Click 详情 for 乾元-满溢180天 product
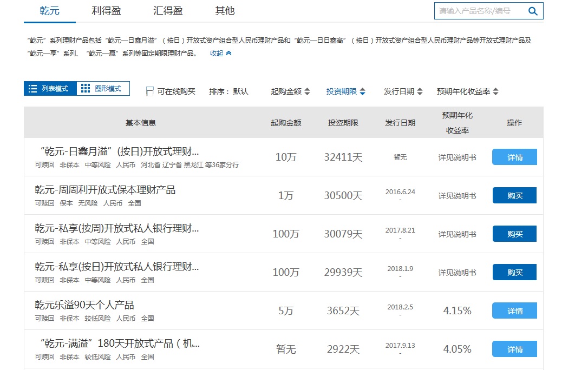 (514, 349)
